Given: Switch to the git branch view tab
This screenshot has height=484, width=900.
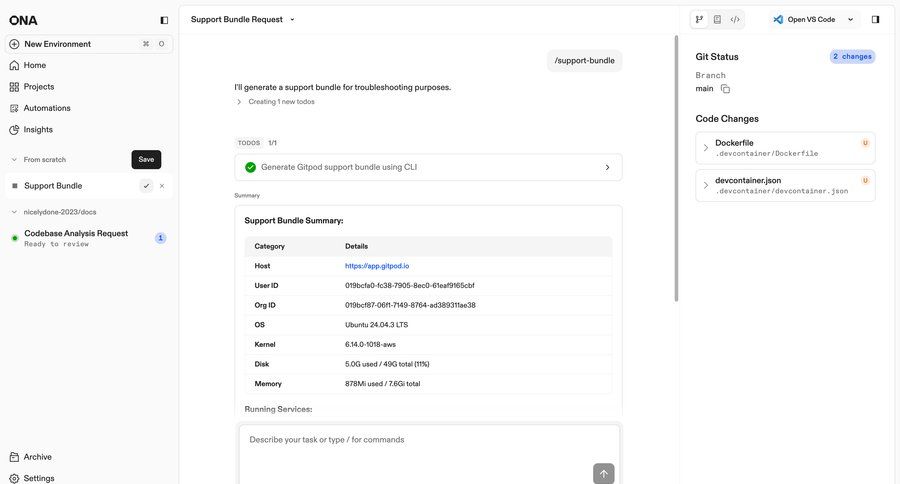Looking at the screenshot, I should click(699, 20).
